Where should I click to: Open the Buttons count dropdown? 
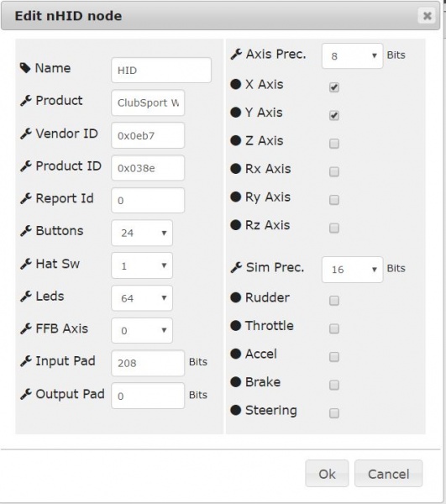coord(142,233)
